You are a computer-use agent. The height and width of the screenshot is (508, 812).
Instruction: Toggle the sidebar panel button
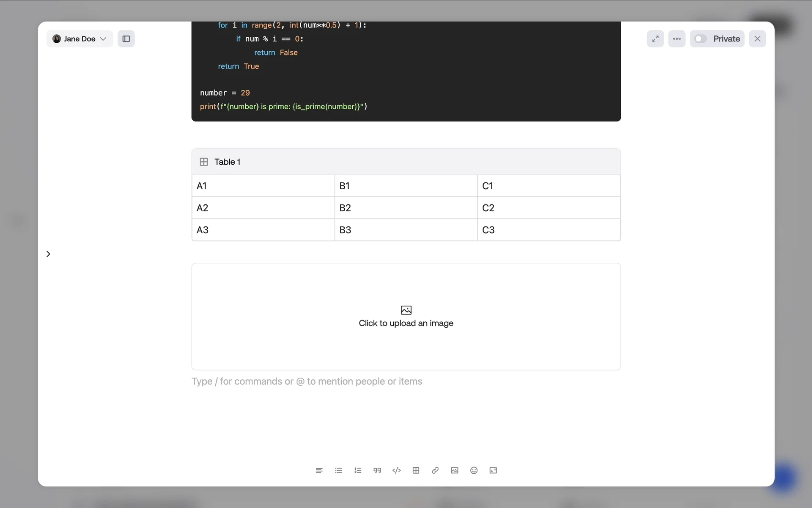coord(126,39)
